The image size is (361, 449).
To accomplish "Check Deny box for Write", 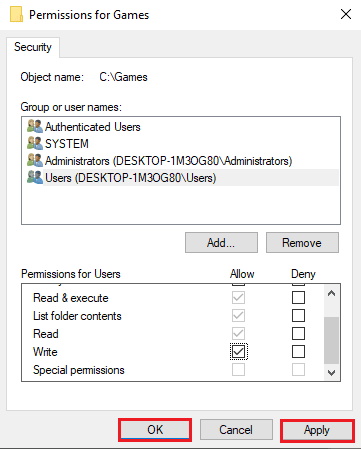I will pos(298,351).
